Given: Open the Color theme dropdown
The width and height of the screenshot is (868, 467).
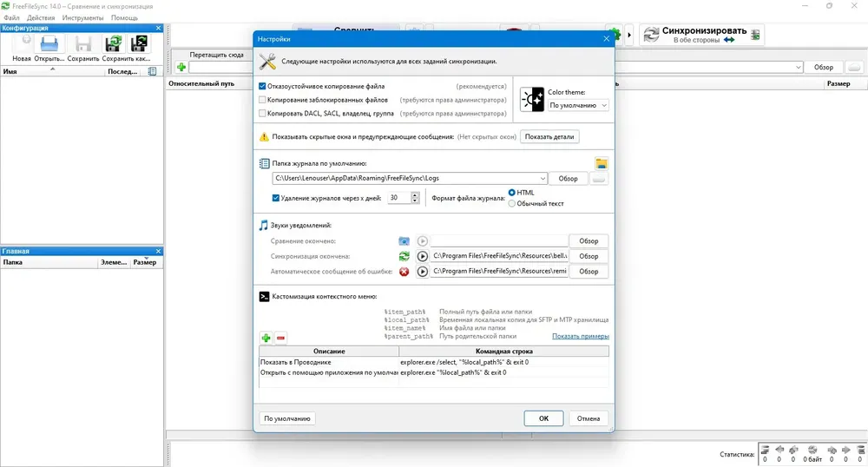Looking at the screenshot, I should [578, 105].
